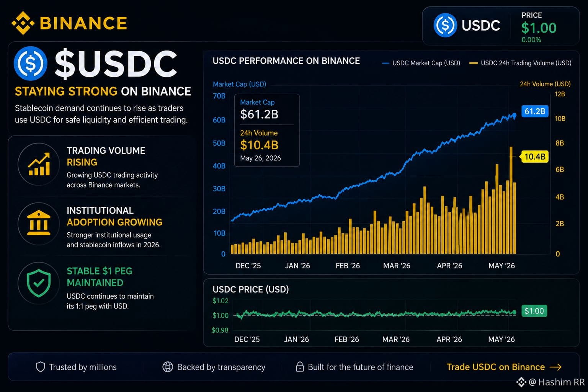Click Built for the future of finance text

361,367
